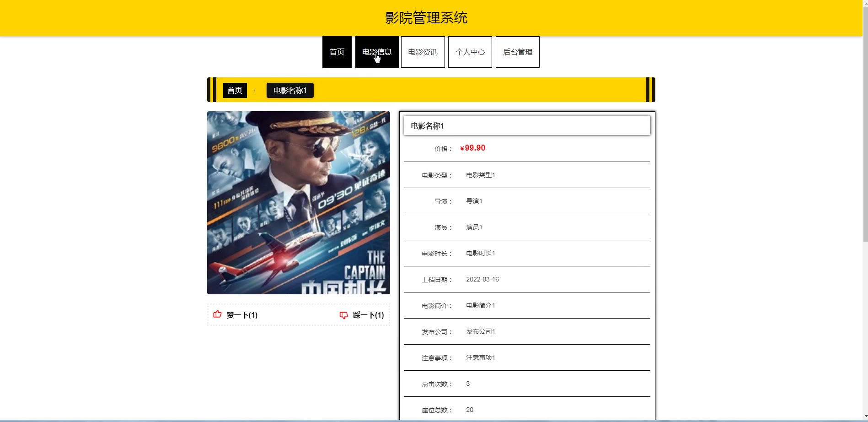
Task: Click the 演员1 actor value
Action: 474,227
